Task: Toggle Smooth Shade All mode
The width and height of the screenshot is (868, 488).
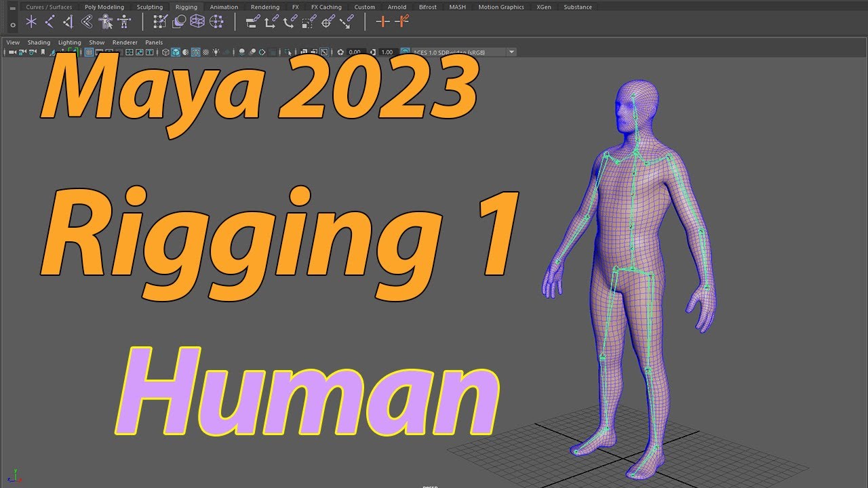Action: point(175,52)
